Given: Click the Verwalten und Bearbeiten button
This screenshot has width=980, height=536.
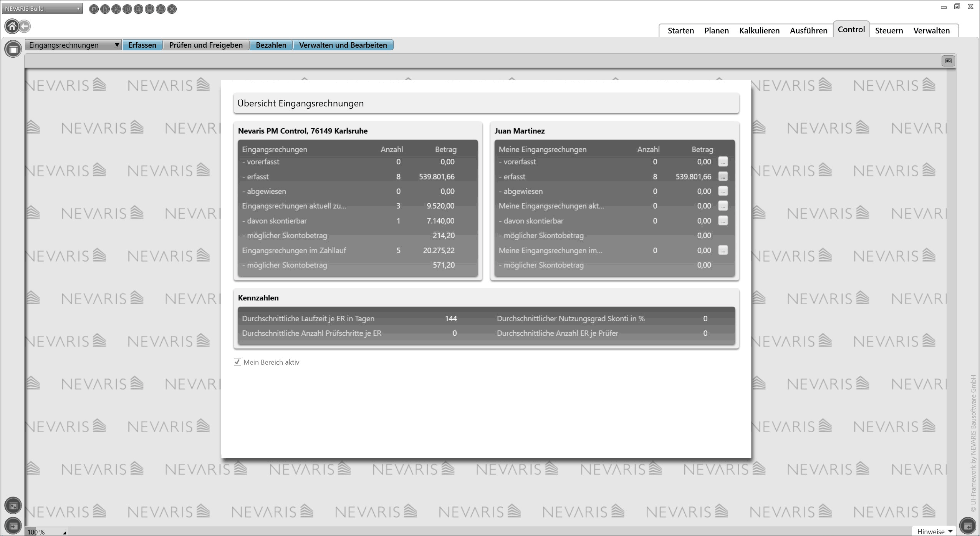Looking at the screenshot, I should pyautogui.click(x=343, y=45).
